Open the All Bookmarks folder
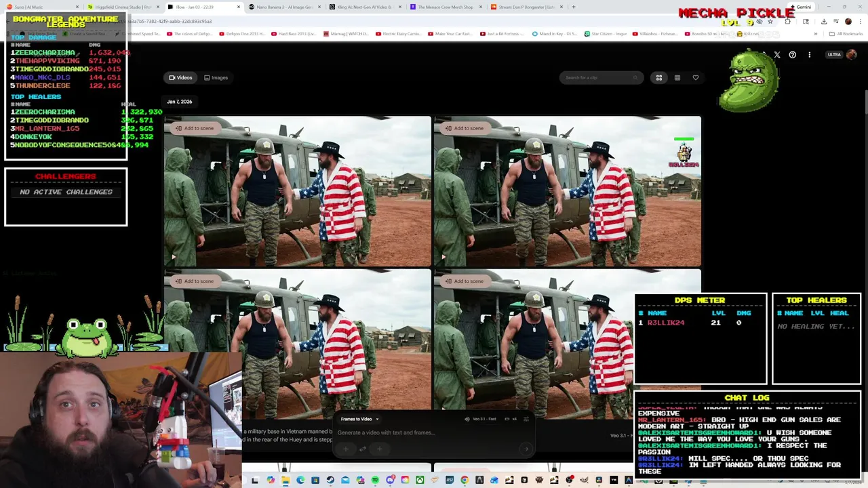 tap(847, 33)
